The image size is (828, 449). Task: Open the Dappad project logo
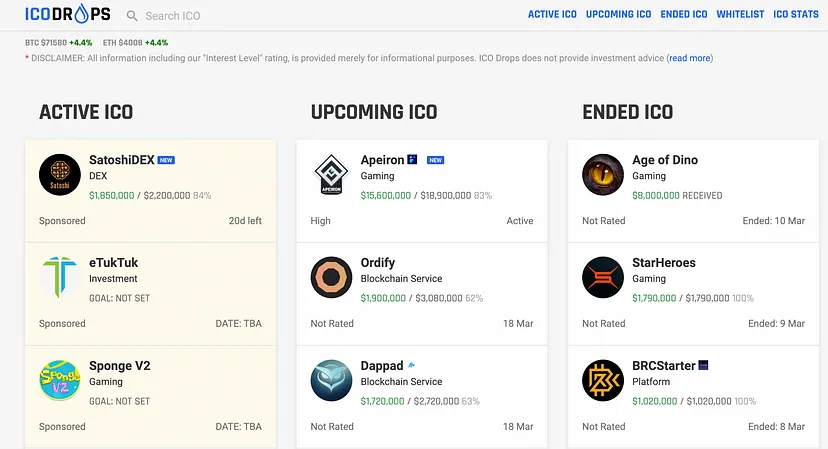[x=331, y=380]
